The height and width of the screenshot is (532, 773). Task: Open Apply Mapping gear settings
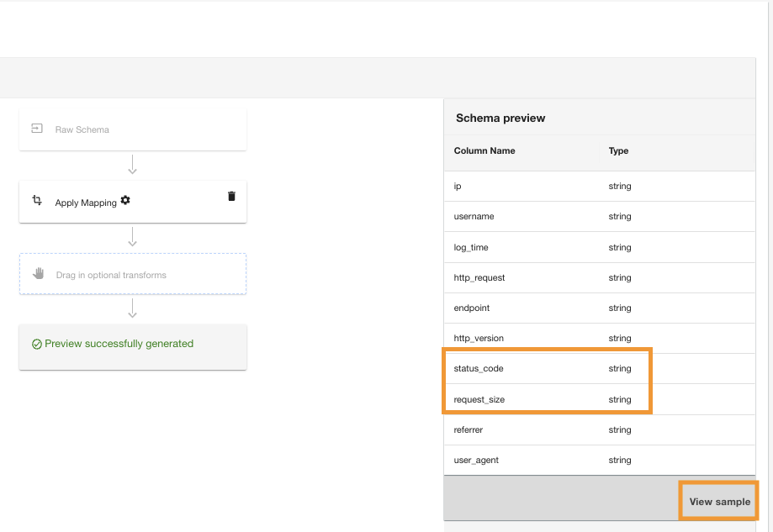pos(125,201)
